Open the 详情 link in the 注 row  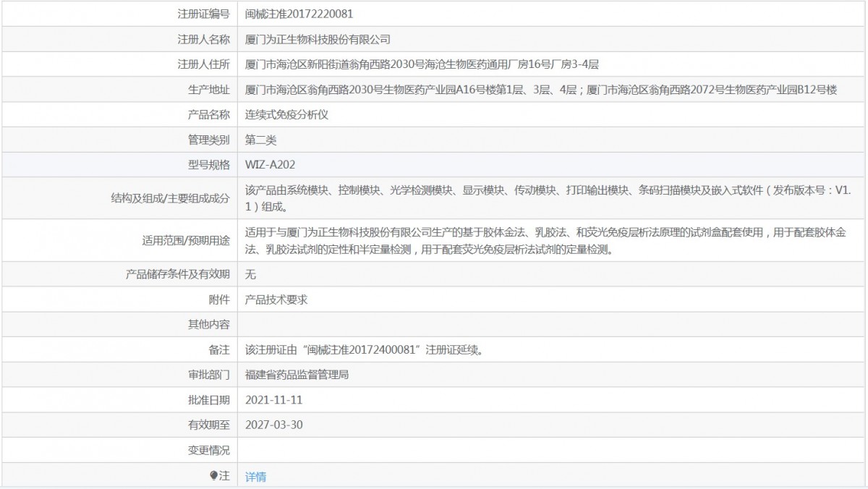click(x=255, y=477)
